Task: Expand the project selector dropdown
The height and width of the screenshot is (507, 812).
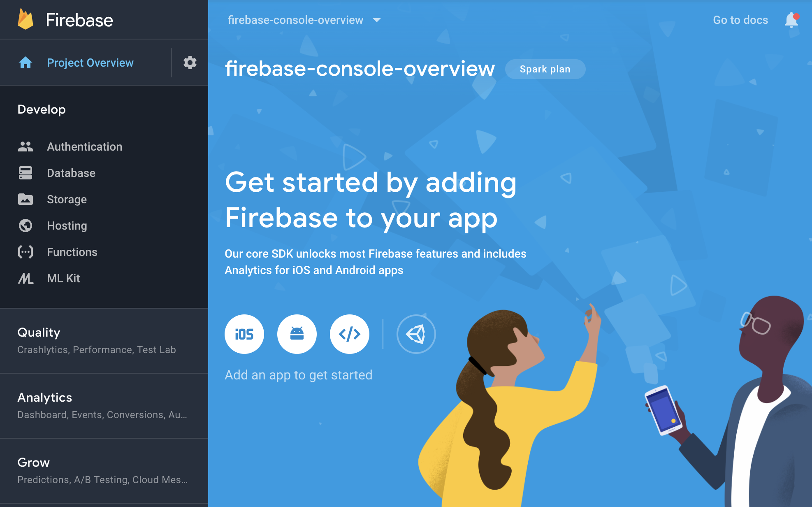Action: (x=378, y=19)
